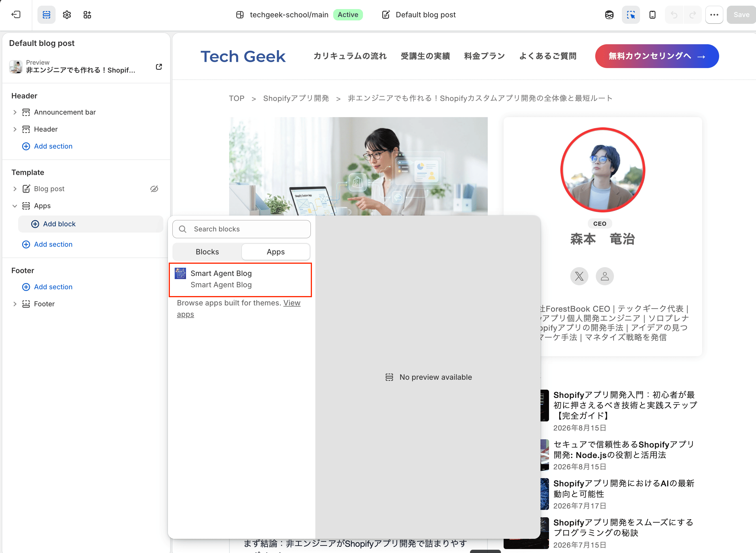The width and height of the screenshot is (756, 553).
Task: Click the CEO profile photo
Action: [x=603, y=170]
